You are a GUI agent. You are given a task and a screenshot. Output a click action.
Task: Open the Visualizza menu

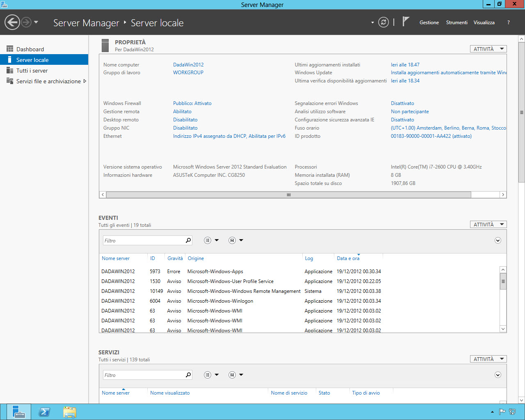tap(484, 23)
